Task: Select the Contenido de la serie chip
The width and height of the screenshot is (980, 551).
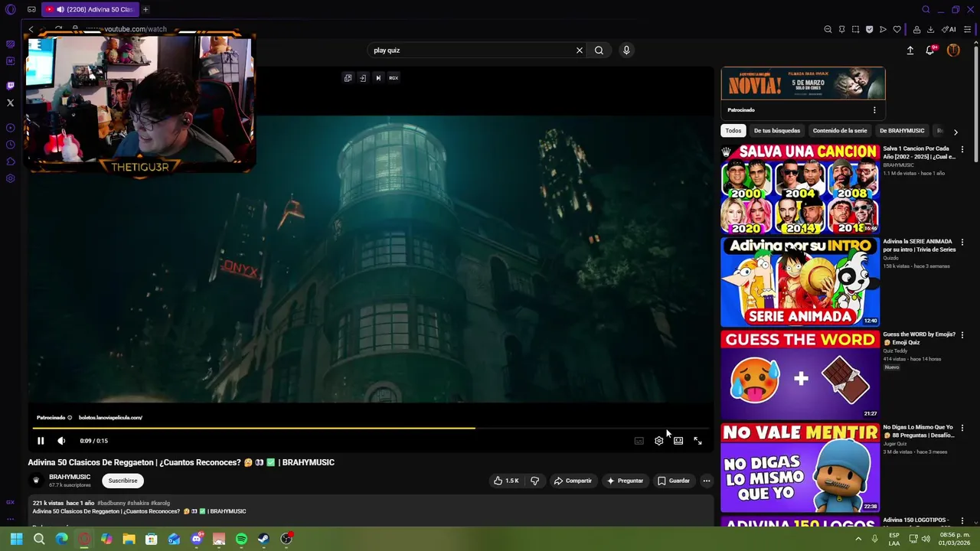Action: tap(840, 131)
